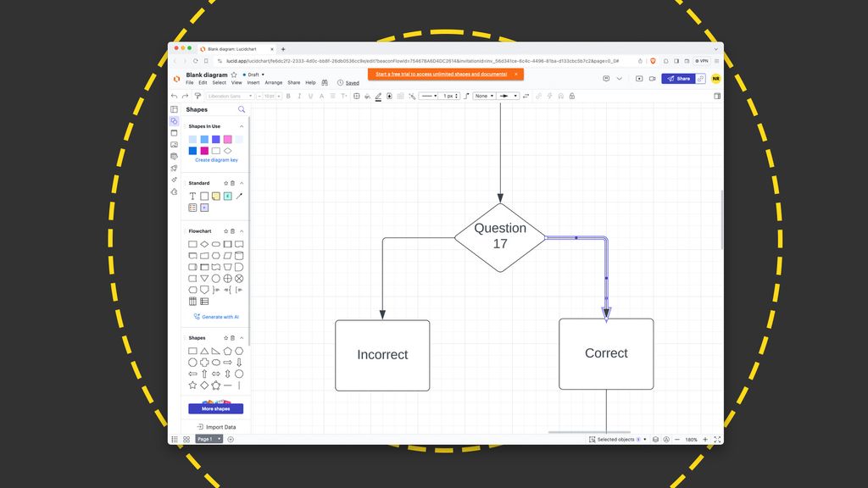
Task: Toggle underline text formatting
Action: pyautogui.click(x=311, y=97)
